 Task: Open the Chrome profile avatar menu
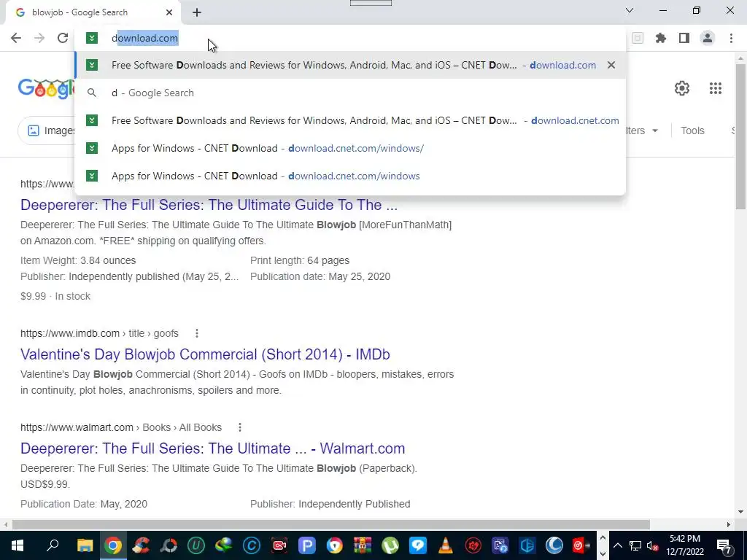pos(708,38)
